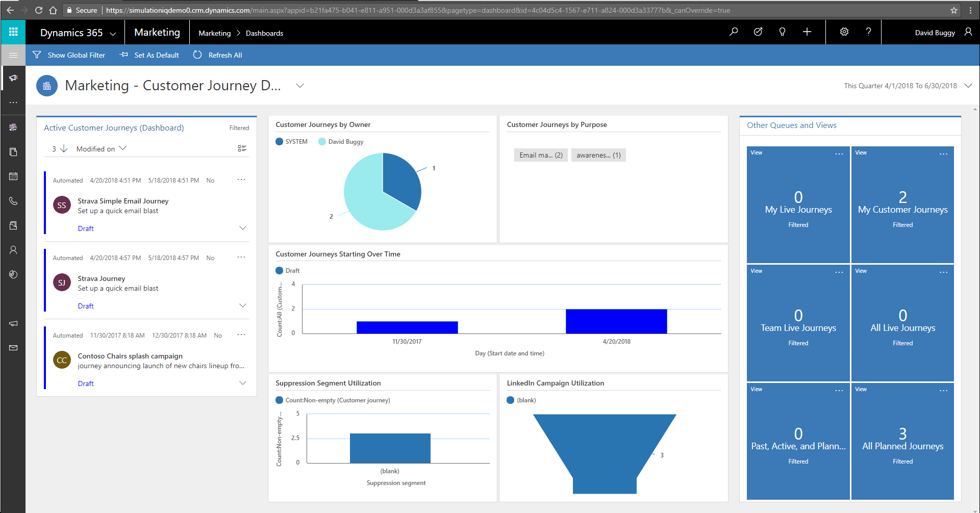
Task: Go to browser home page
Action: click(53, 10)
